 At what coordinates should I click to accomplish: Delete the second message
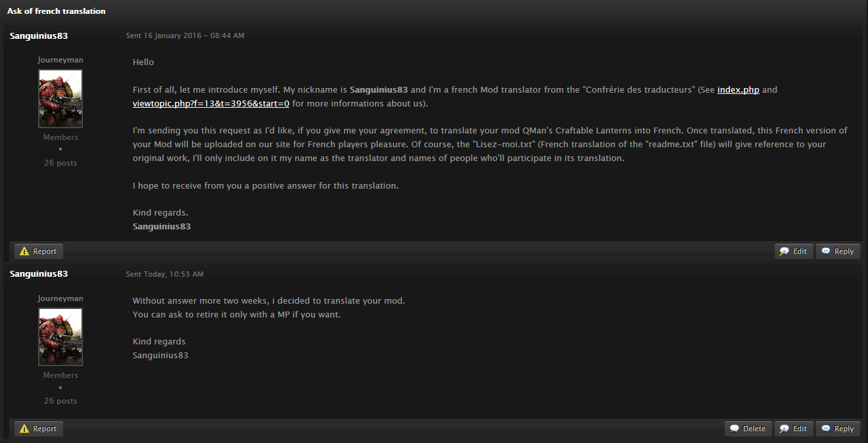(748, 429)
